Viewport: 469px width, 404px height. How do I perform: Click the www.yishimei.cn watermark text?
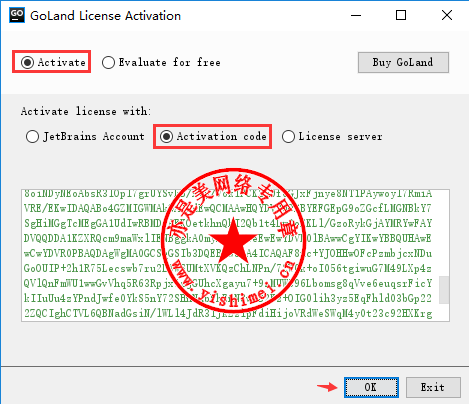click(x=230, y=286)
